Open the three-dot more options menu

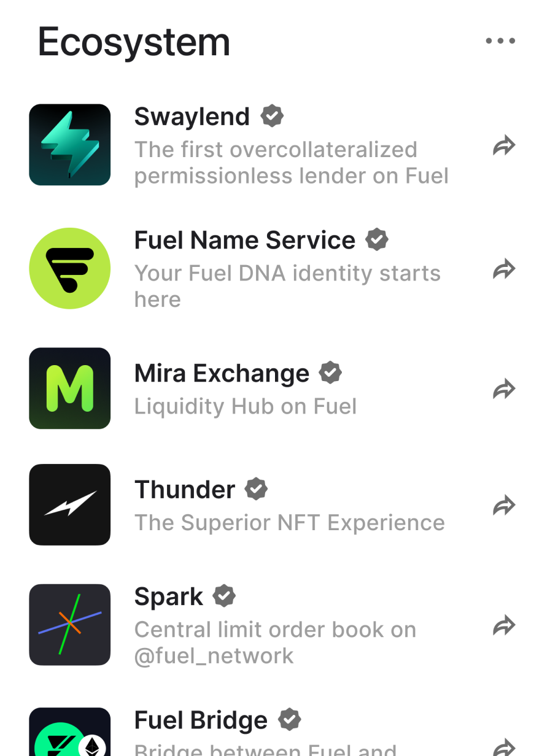pos(500,41)
